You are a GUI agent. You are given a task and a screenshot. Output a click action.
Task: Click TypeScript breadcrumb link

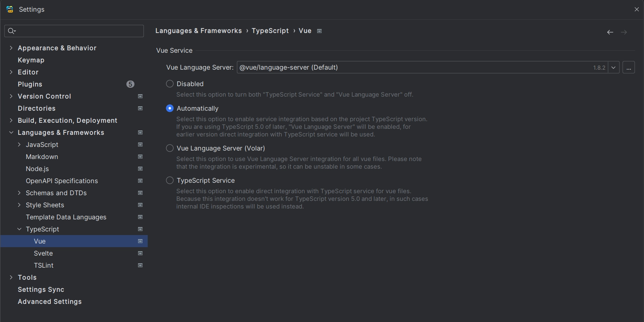tap(270, 31)
